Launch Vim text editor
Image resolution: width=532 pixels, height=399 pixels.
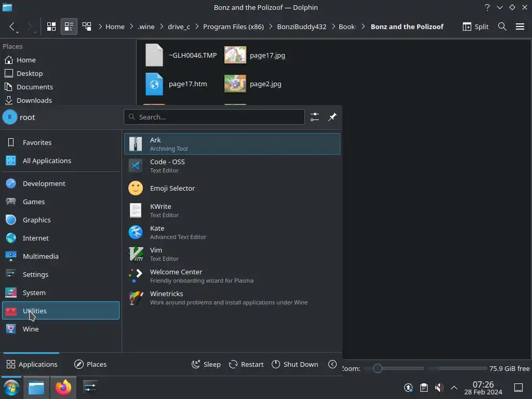coord(232,254)
